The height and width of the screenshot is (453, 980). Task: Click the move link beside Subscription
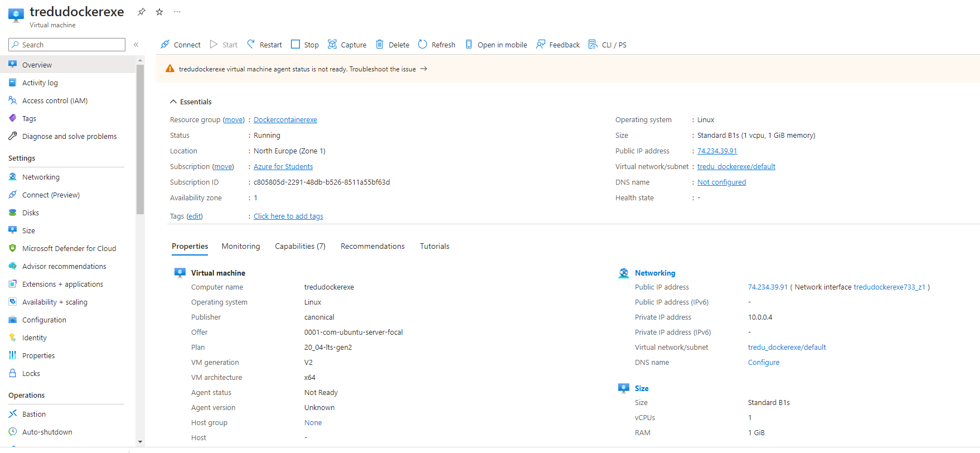click(223, 167)
